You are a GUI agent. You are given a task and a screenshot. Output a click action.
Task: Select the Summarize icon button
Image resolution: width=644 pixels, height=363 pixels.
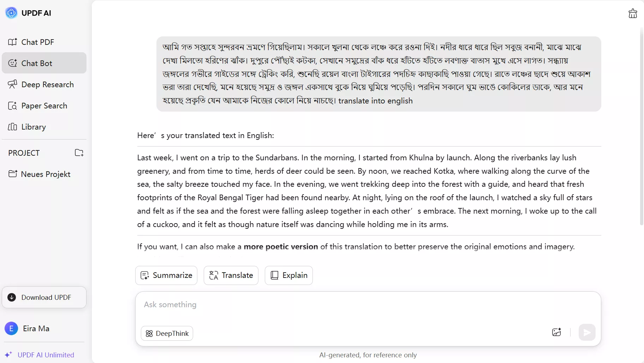coord(145,275)
